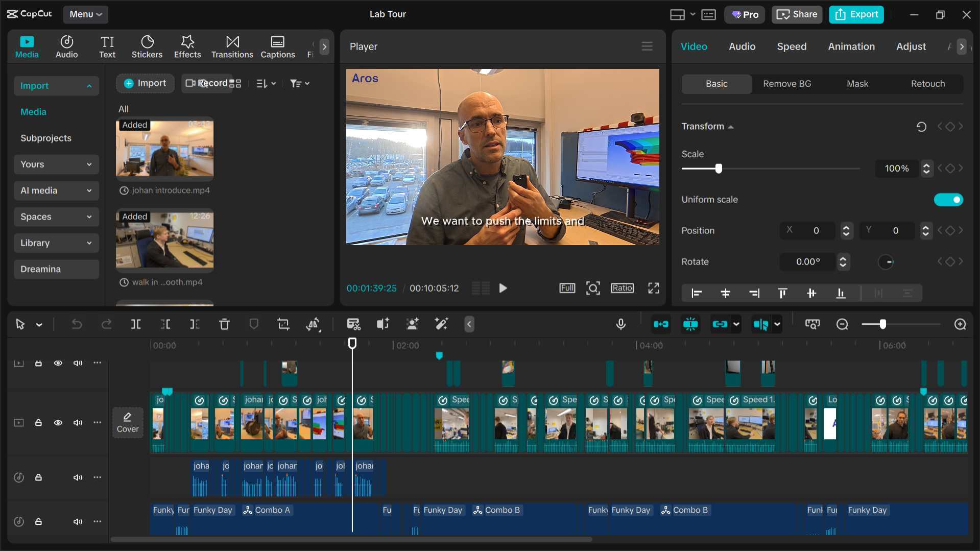The width and height of the screenshot is (980, 551).
Task: Click the delete trash icon in timeline toolbar
Action: point(224,324)
